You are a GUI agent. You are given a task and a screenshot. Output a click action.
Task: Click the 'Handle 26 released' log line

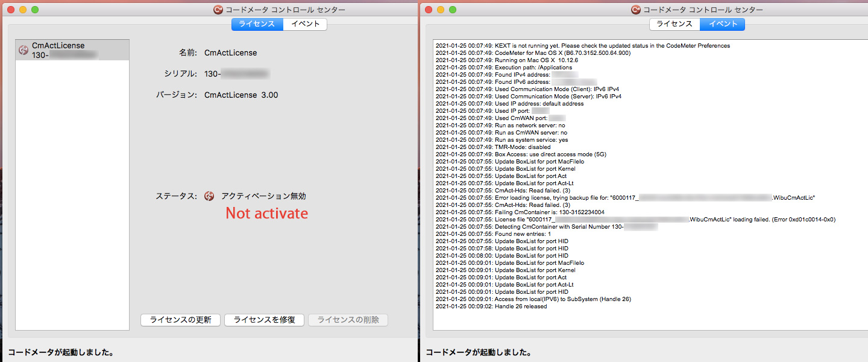click(491, 306)
